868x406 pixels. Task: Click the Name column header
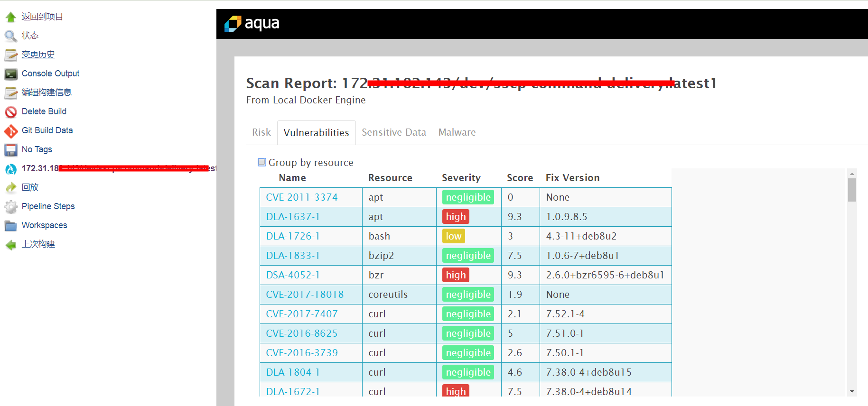pos(292,178)
